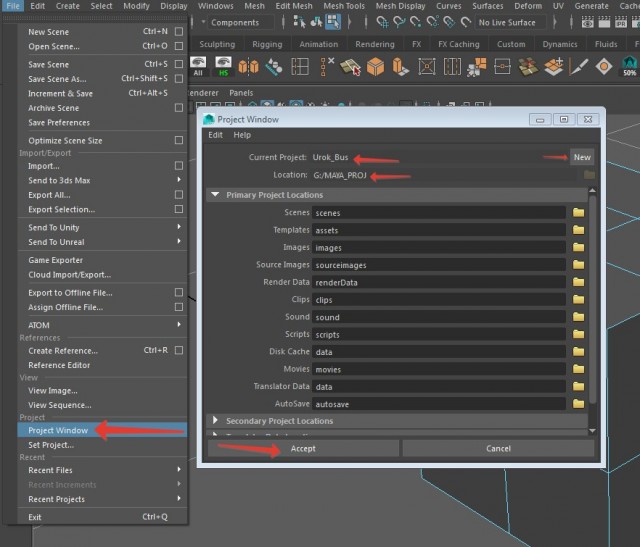Click the folder icon next to the Location field

589,175
